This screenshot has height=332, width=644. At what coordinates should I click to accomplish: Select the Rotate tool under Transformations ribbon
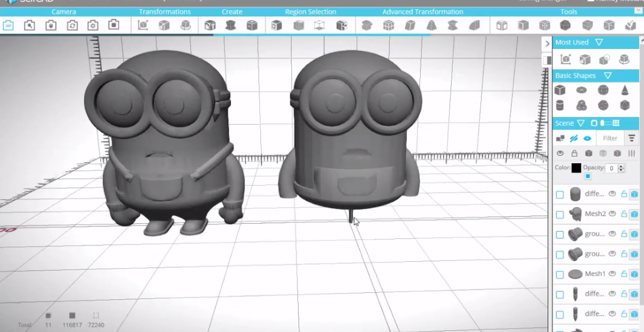point(186,26)
